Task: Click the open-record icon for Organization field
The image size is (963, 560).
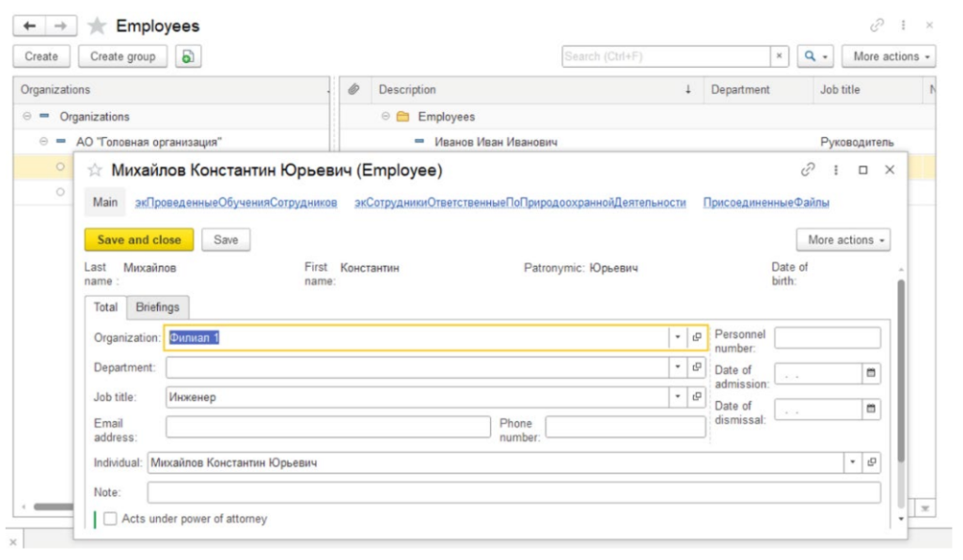Action: [697, 337]
